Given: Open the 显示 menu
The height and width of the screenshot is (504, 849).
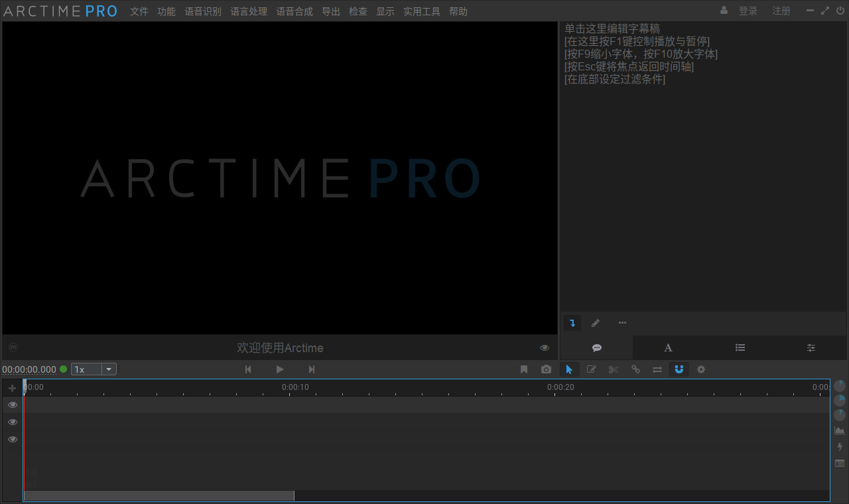Looking at the screenshot, I should pos(385,11).
